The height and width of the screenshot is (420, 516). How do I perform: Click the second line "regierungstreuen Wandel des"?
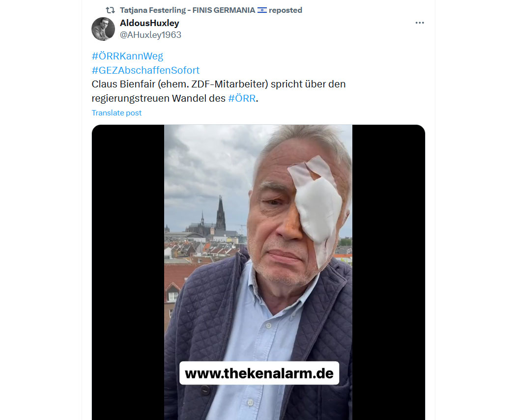point(158,98)
